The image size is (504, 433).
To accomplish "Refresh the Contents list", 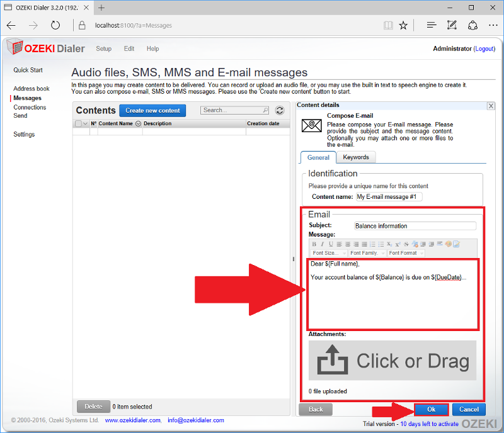I will (x=280, y=111).
